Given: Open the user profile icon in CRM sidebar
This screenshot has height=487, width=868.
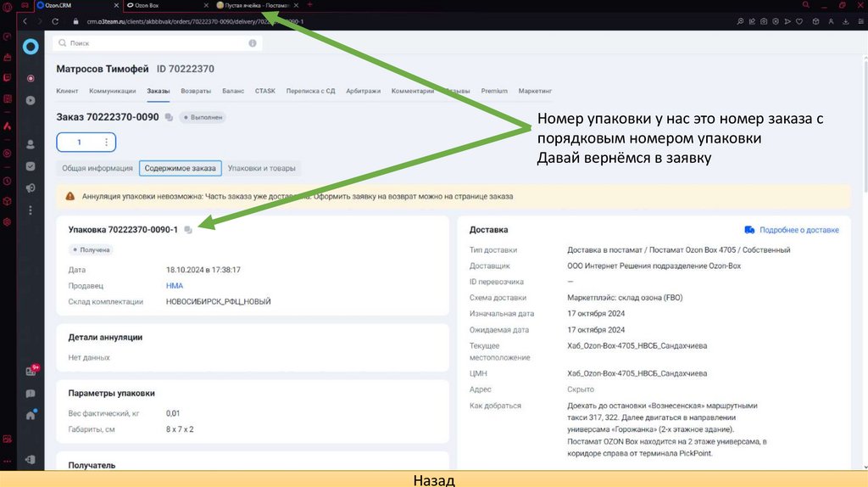Looking at the screenshot, I should click(31, 144).
